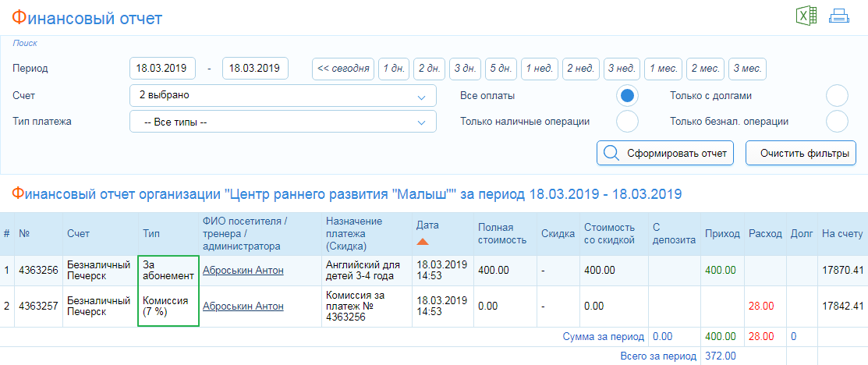
Task: Select Только наличные операции radio button
Action: tap(627, 122)
